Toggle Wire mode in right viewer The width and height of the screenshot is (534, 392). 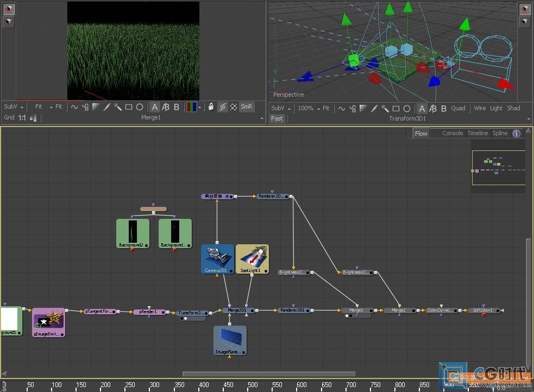[480, 108]
